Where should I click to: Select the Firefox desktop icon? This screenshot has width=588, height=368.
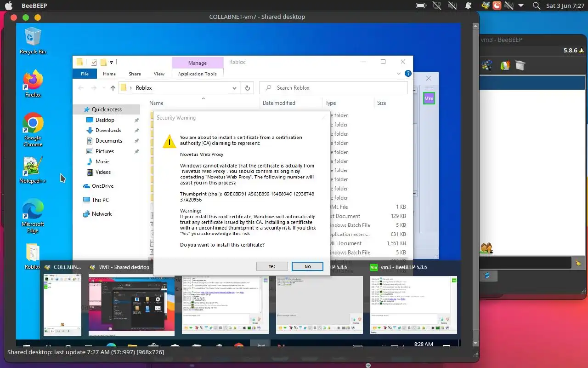tap(33, 84)
